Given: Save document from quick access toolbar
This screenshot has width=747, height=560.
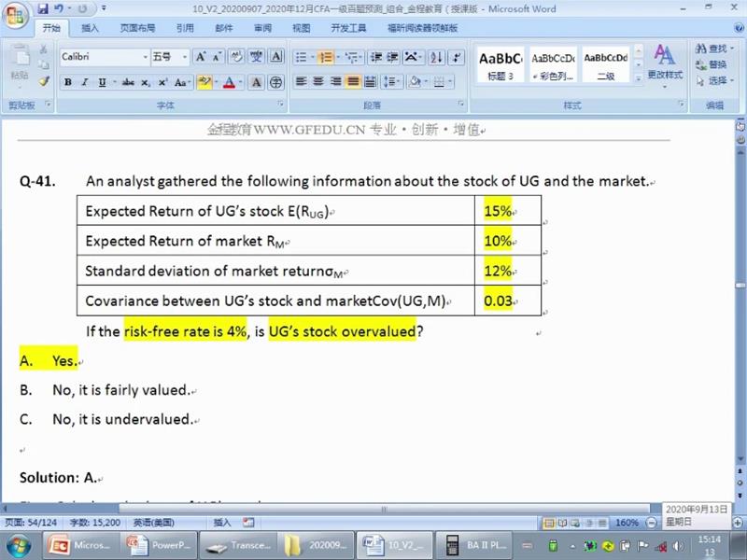Looking at the screenshot, I should pyautogui.click(x=40, y=9).
